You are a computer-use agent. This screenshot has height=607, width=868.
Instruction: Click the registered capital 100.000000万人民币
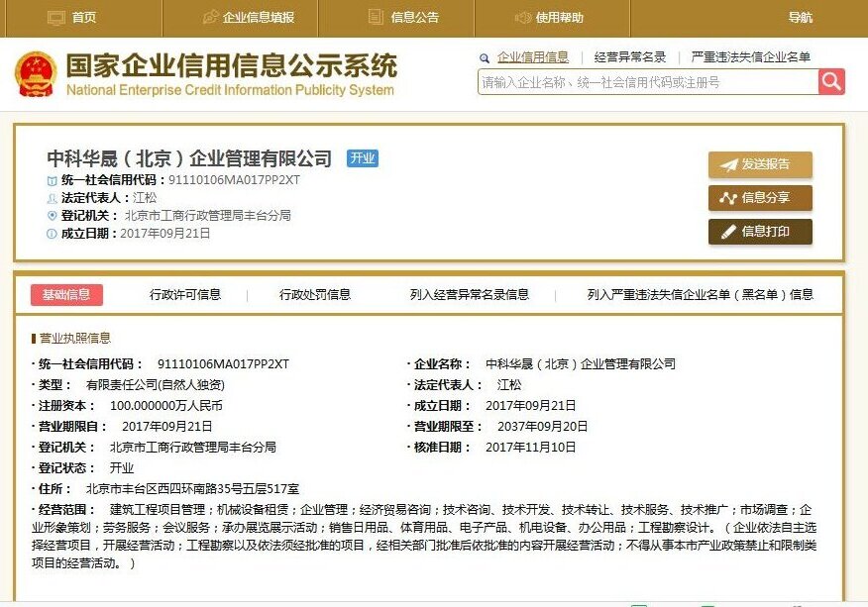pos(166,406)
